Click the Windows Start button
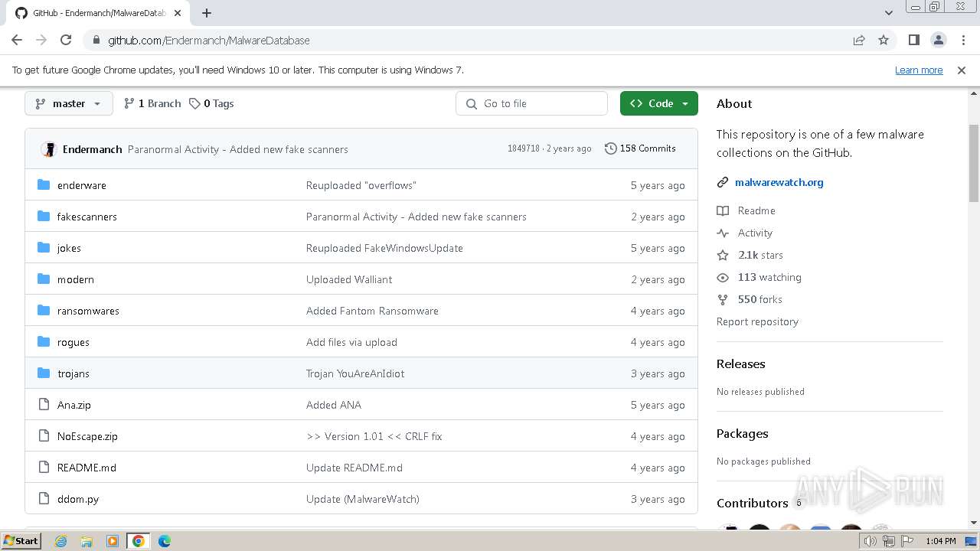This screenshot has width=980, height=551. pyautogui.click(x=21, y=541)
